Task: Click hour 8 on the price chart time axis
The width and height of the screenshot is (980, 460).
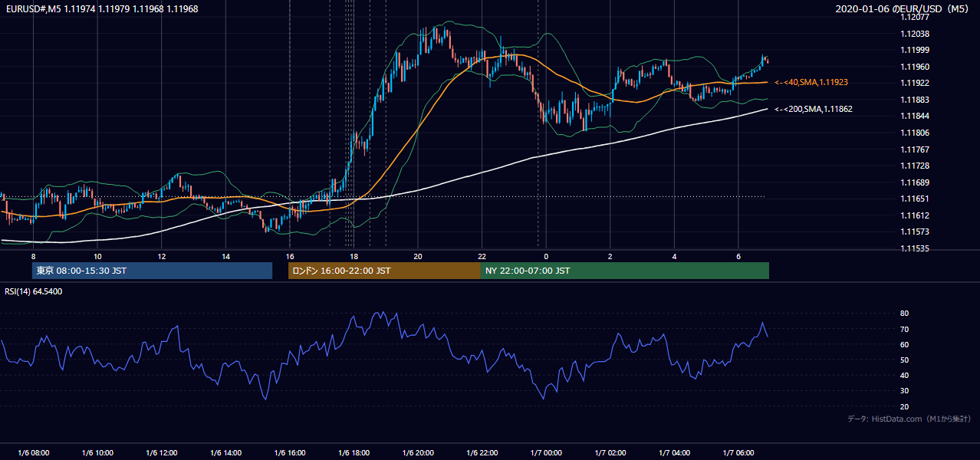Action: click(x=33, y=255)
